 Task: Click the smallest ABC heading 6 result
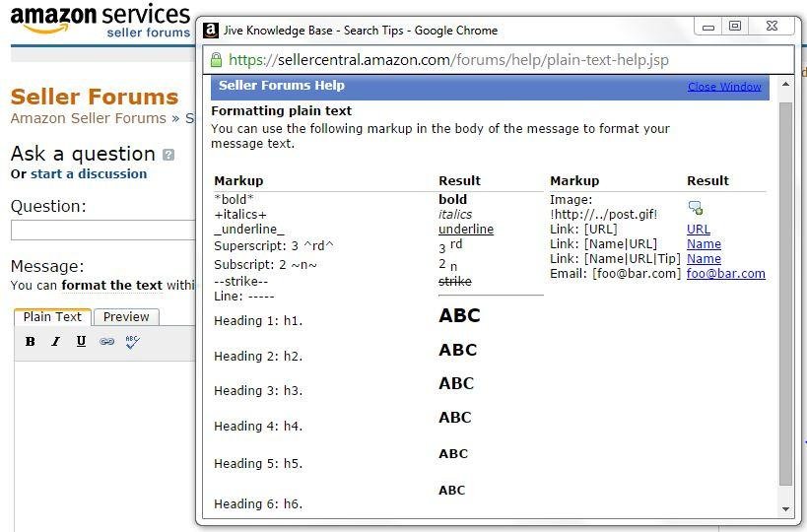click(452, 491)
